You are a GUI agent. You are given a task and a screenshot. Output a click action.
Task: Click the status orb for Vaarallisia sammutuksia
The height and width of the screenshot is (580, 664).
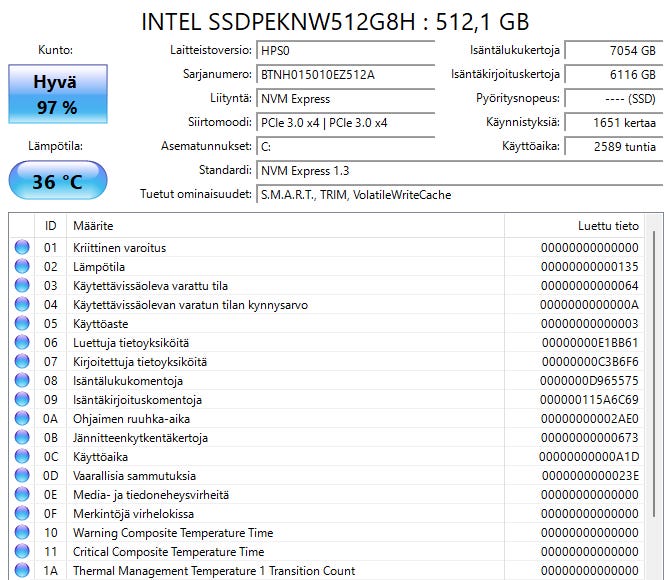click(x=22, y=475)
